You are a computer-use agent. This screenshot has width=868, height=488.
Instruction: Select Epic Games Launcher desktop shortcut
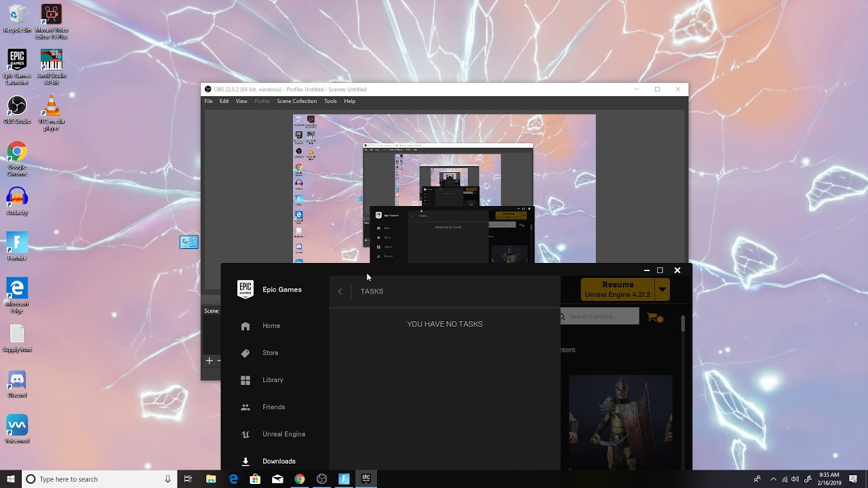[x=17, y=66]
